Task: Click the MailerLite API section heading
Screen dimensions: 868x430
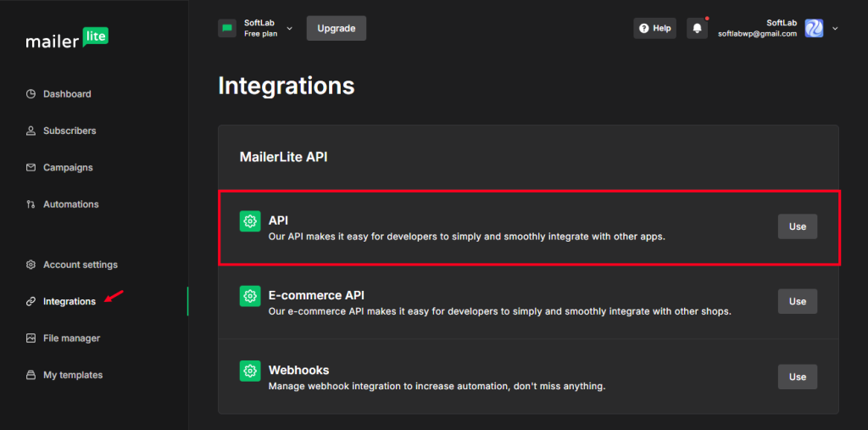Action: [x=283, y=158]
